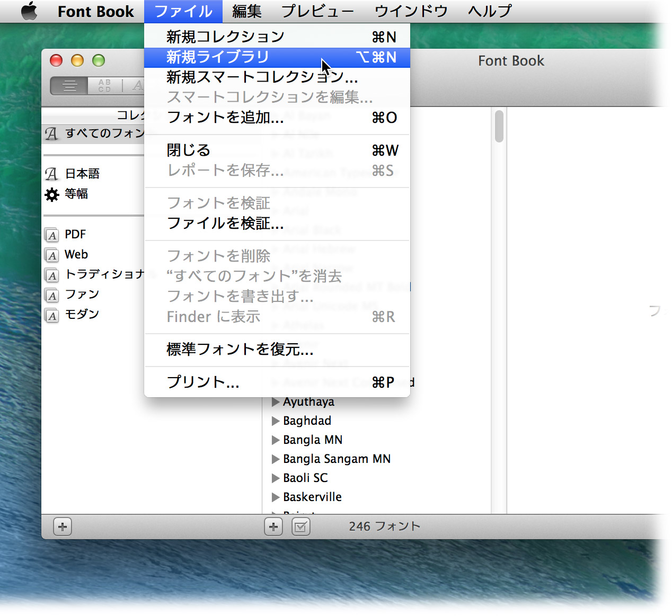
Task: Choose 標準フォントを復元… from the menu
Action: coord(277,350)
